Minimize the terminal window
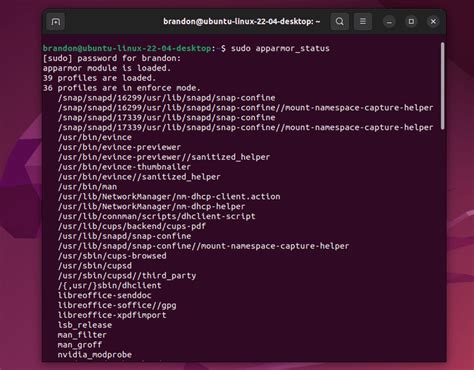 [389, 22]
